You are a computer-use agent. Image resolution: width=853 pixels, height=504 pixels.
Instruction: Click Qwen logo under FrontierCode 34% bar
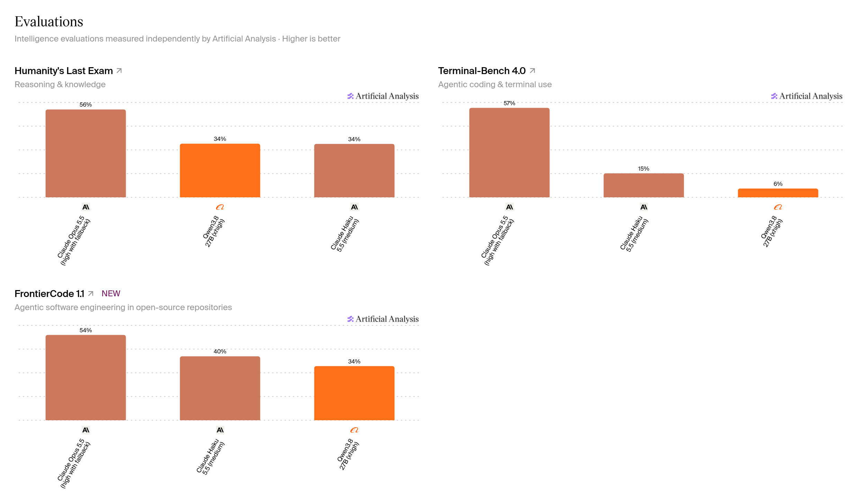pyautogui.click(x=354, y=430)
